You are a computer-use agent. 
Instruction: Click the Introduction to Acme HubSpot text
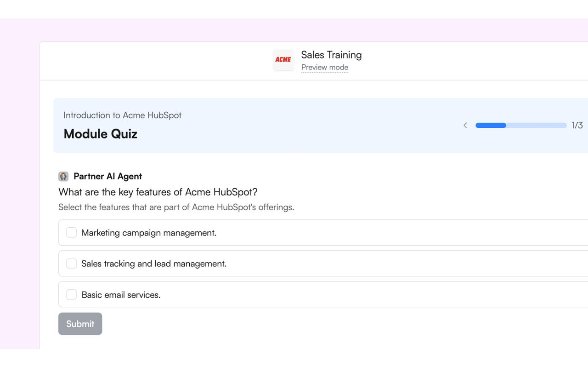123,115
